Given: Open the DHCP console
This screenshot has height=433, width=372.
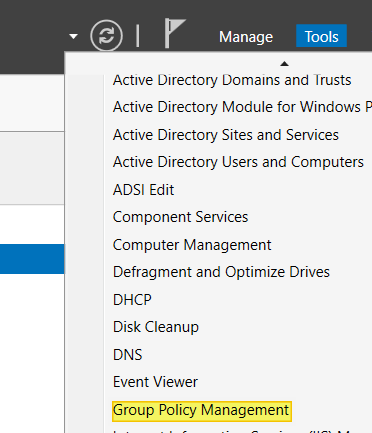Looking at the screenshot, I should click(132, 300).
